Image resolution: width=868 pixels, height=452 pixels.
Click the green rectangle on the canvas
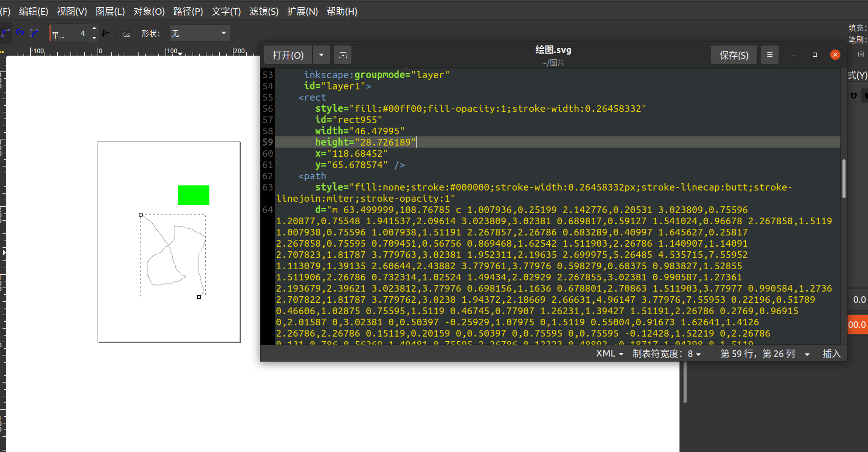193,195
